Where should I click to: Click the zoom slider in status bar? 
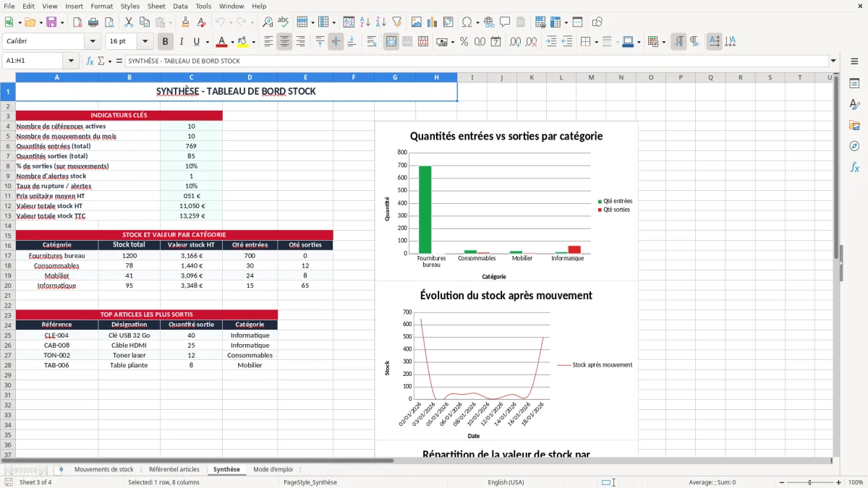[809, 482]
